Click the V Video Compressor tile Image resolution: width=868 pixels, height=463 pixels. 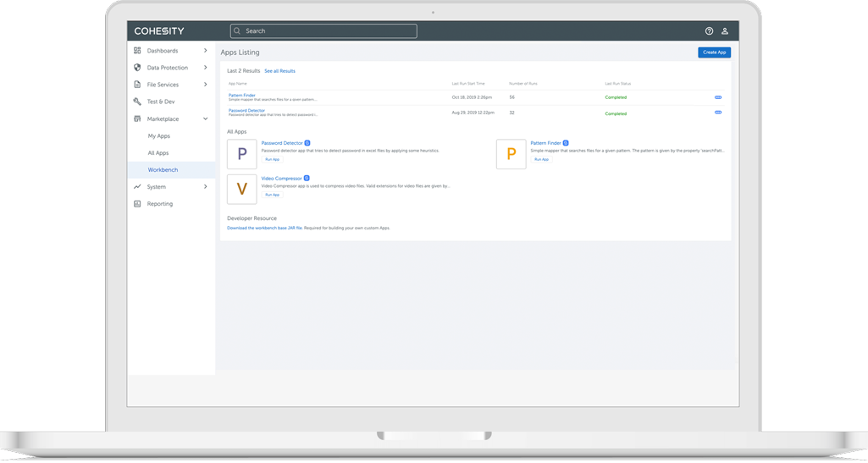pos(242,190)
